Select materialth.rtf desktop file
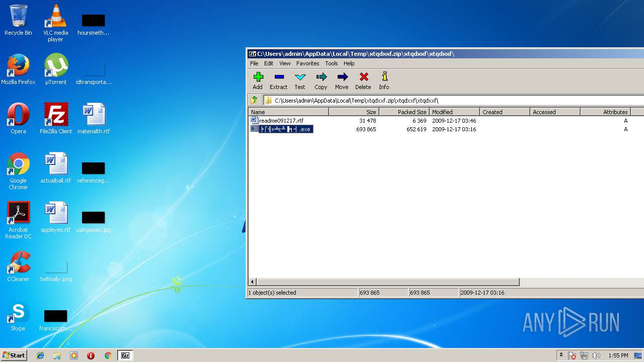Viewport: 644px width, 362px height. 94,119
